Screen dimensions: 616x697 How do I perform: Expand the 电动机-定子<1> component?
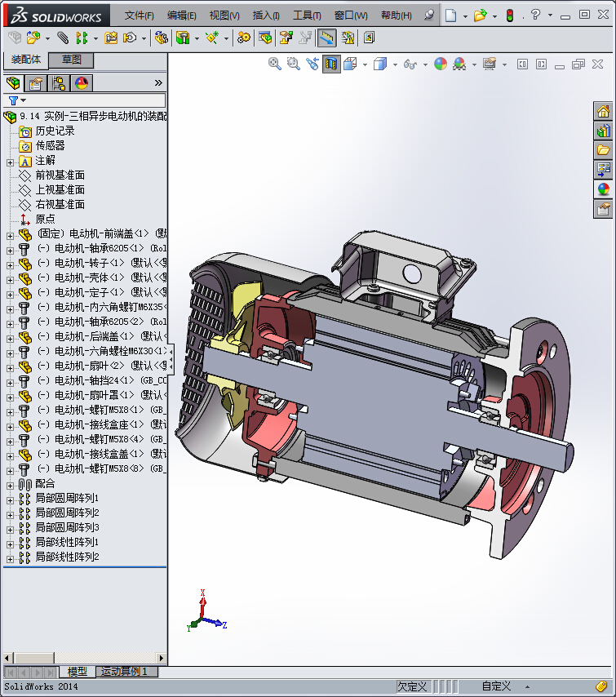[x=10, y=295]
